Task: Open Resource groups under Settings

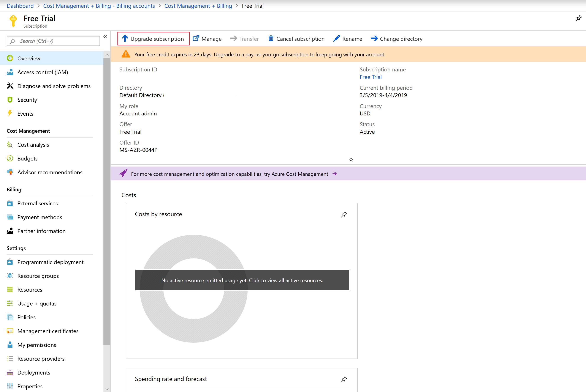Action: tap(38, 276)
